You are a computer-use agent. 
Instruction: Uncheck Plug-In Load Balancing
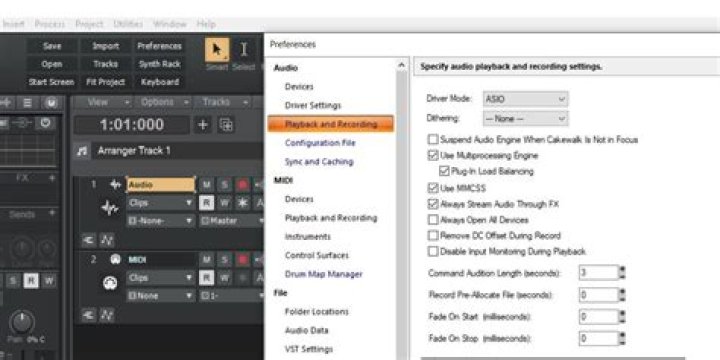click(x=444, y=171)
